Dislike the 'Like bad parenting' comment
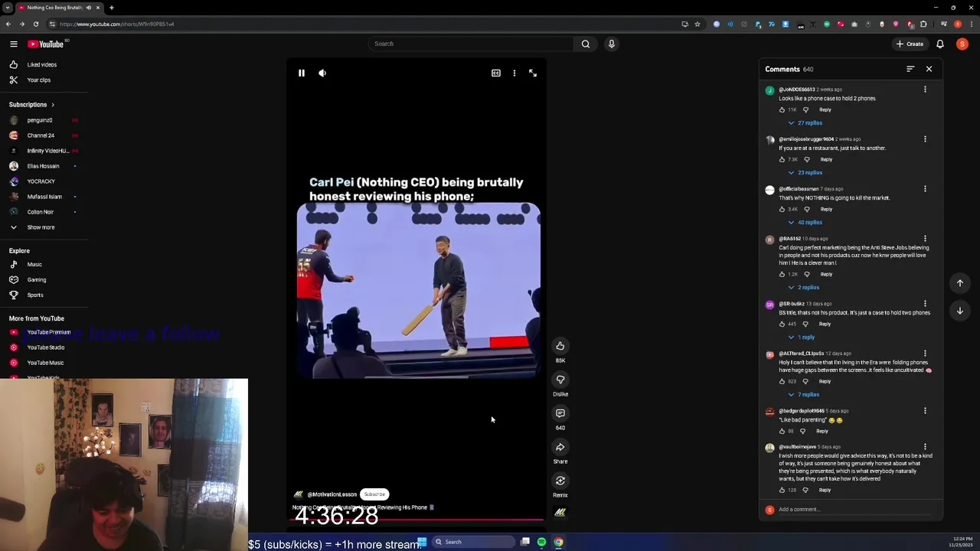This screenshot has width=980, height=551. tap(802, 432)
